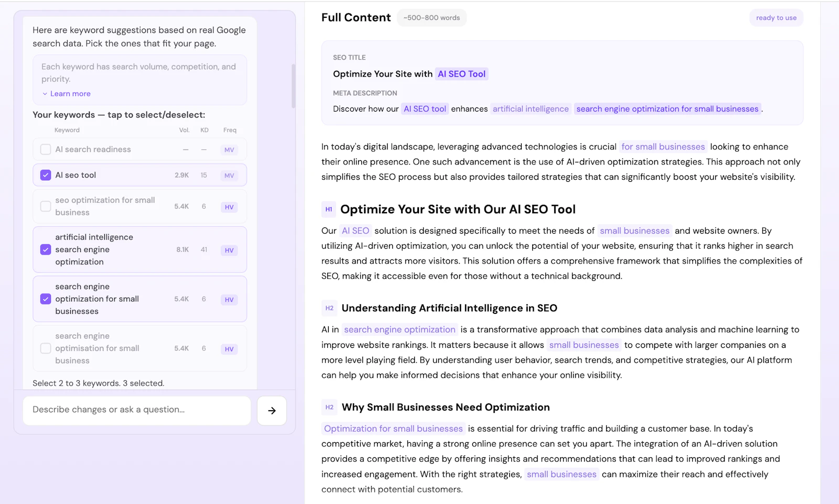Image resolution: width=839 pixels, height=504 pixels.
Task: Click the Vol. column header
Action: 184,130
